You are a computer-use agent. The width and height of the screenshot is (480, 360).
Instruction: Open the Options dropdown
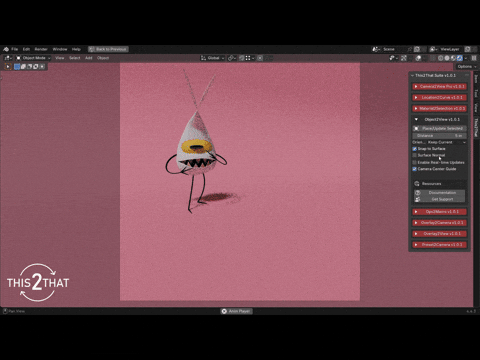coord(467,67)
